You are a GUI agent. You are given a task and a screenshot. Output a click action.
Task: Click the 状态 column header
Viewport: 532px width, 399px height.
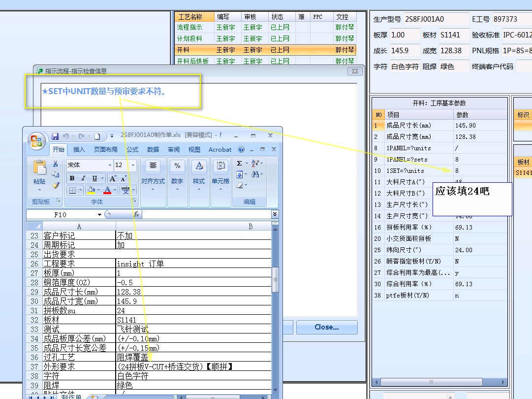[x=282, y=17]
